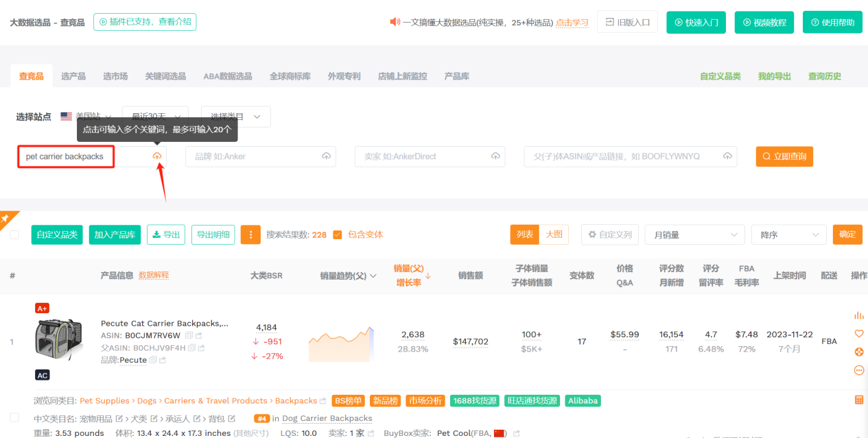Image resolution: width=868 pixels, height=438 pixels.
Task: Open the 月销量 sort field dropdown
Action: click(x=694, y=234)
